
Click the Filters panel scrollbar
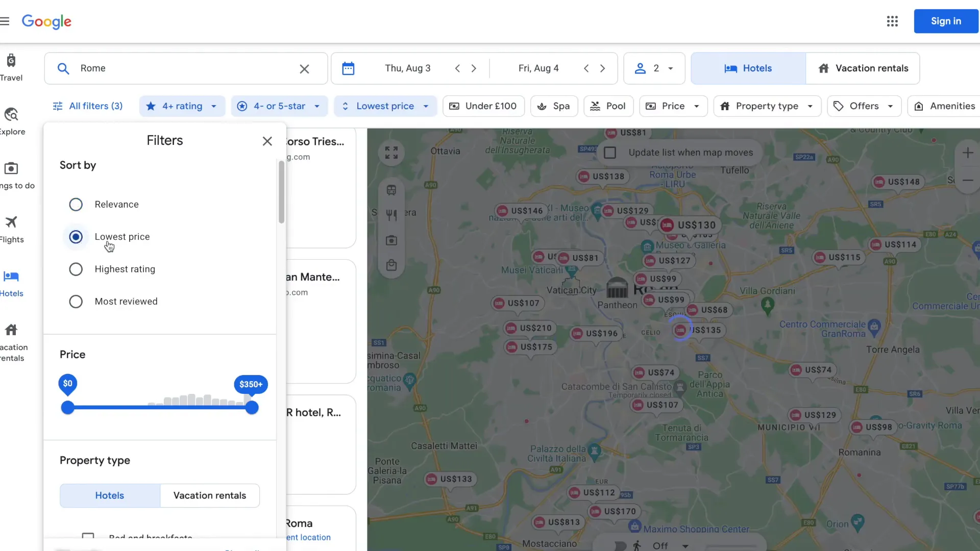coord(281,192)
